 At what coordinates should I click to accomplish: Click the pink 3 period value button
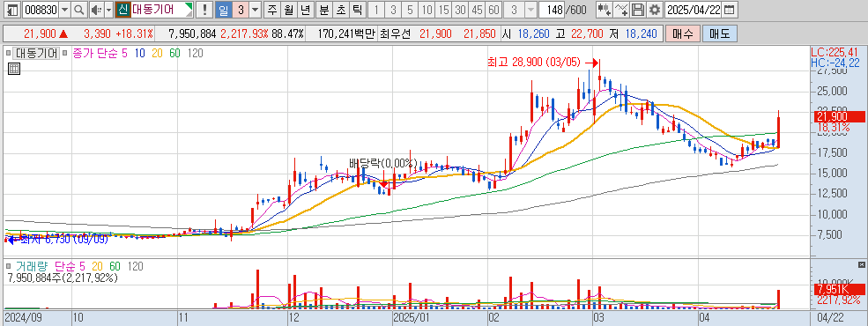click(x=241, y=10)
